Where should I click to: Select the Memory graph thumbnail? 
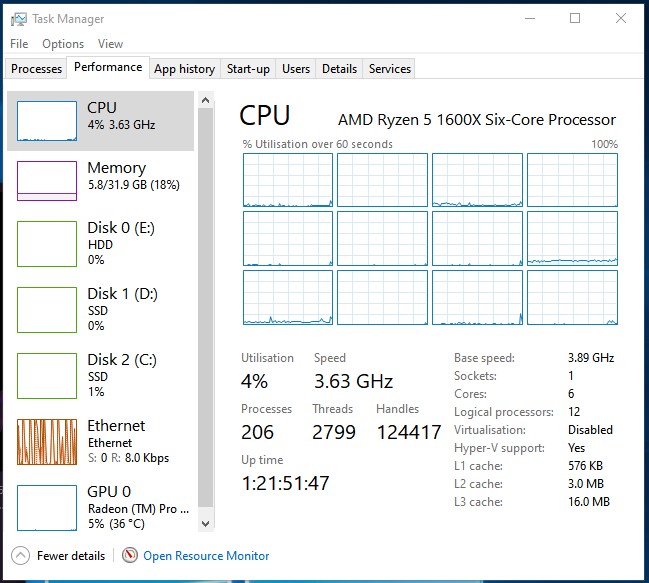click(x=47, y=181)
